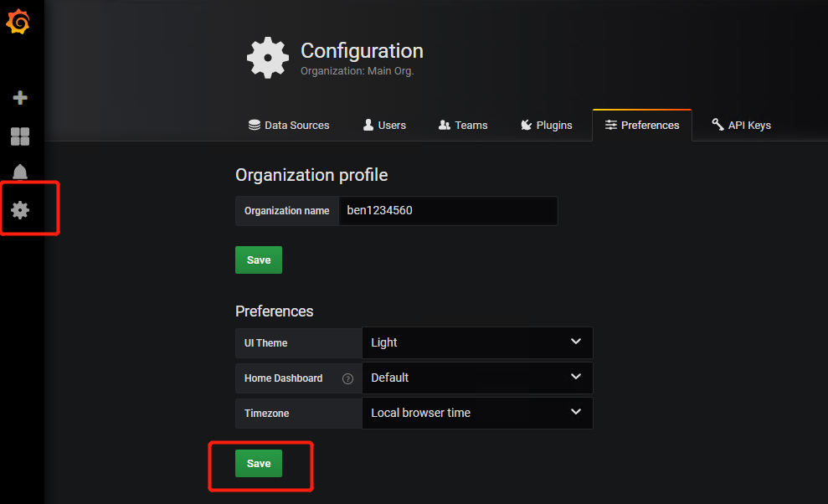
Task: Focus the Organization name input field
Action: (447, 211)
